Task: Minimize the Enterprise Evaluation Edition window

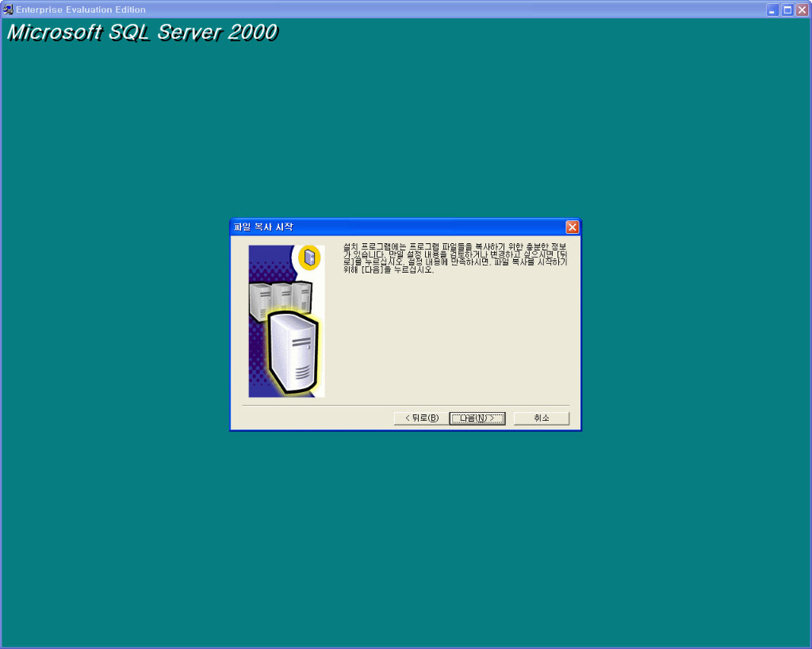Action: pos(772,10)
